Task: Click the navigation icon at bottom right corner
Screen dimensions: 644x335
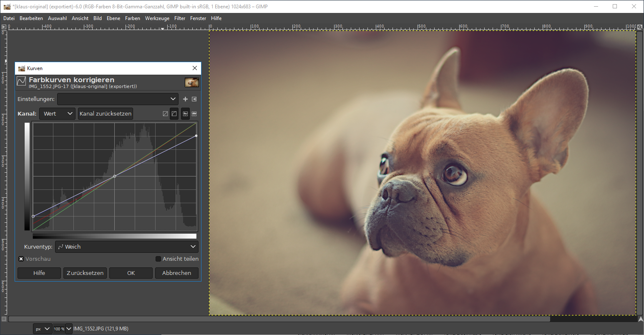Action: 640,319
